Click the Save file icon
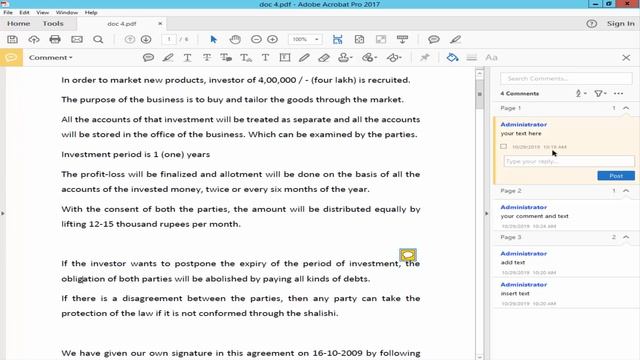640x360 pixels. tap(13, 40)
